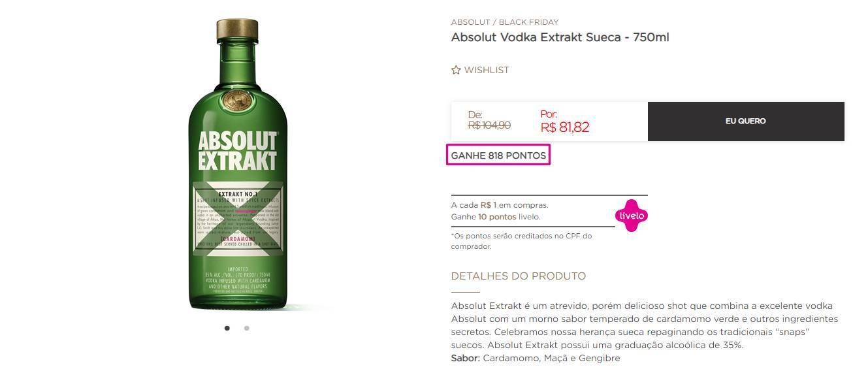Select the first carousel dot
The width and height of the screenshot is (868, 371).
coord(227,328)
